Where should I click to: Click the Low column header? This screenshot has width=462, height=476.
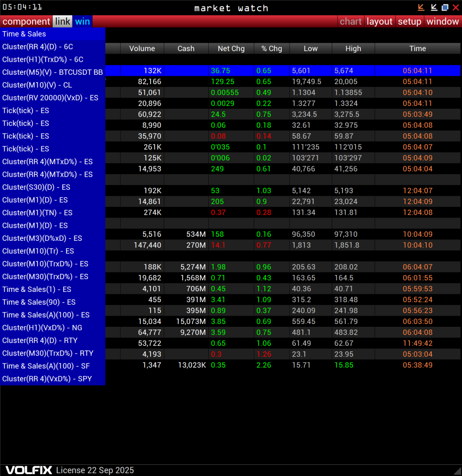tap(311, 48)
